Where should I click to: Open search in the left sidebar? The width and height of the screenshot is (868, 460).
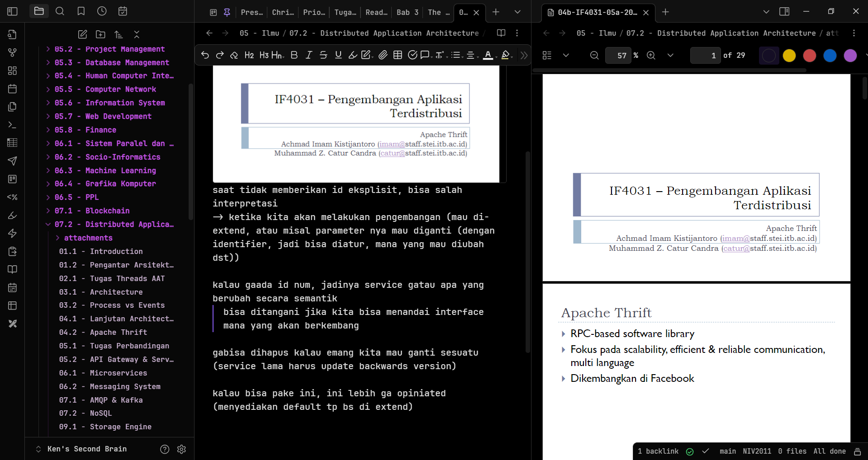[60, 11]
